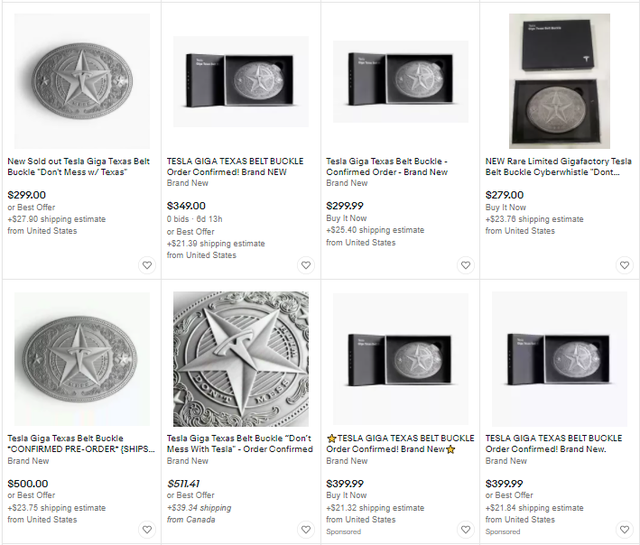The image size is (640, 545).
Task: Click the buckle image above the $500.00 listing
Action: [82, 359]
